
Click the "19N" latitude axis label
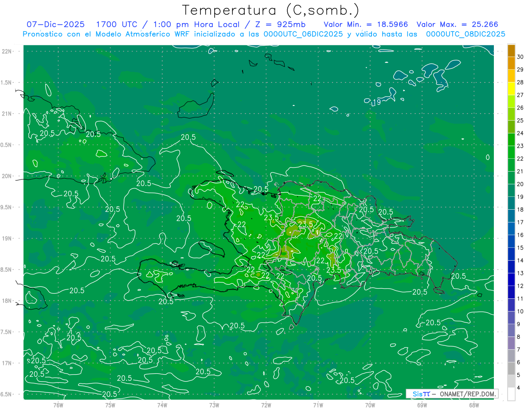(7, 239)
